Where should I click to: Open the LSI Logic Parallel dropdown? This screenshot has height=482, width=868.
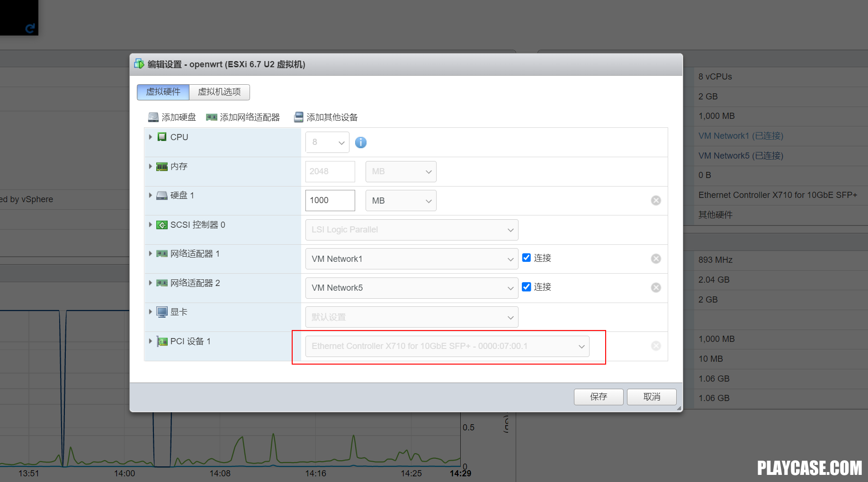[x=412, y=230]
